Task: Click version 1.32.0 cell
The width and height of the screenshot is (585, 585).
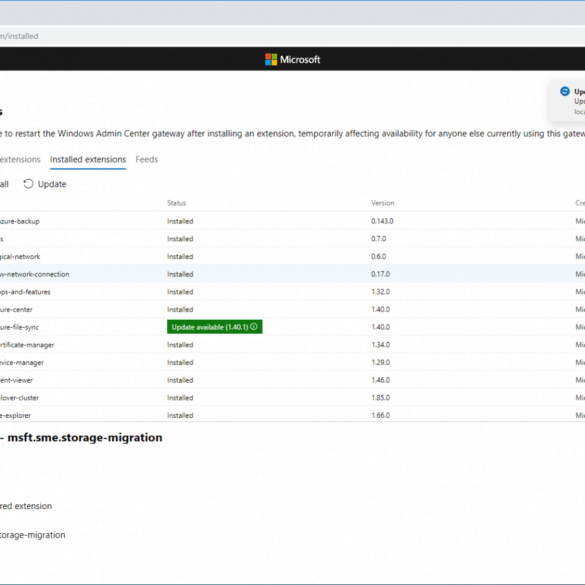Action: 380,292
